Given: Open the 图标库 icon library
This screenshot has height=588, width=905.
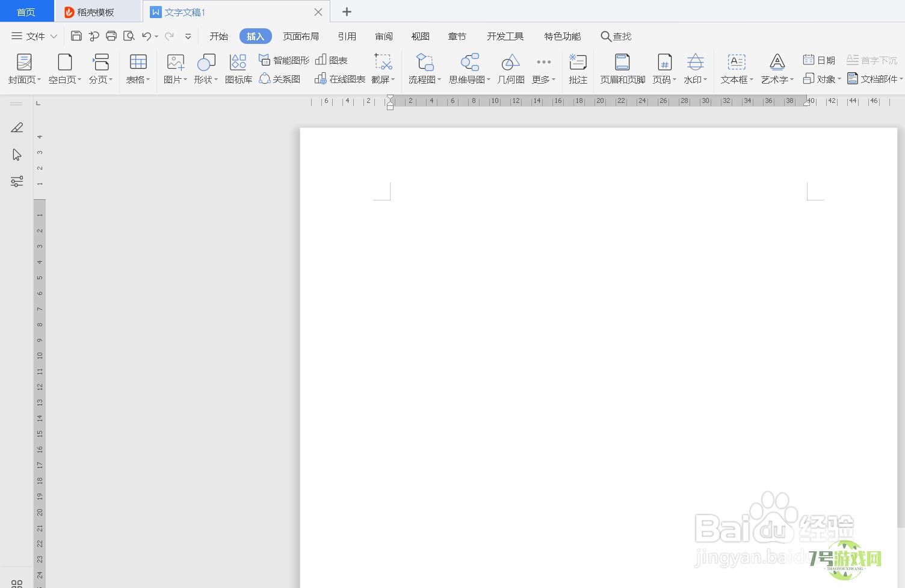Looking at the screenshot, I should [238, 69].
